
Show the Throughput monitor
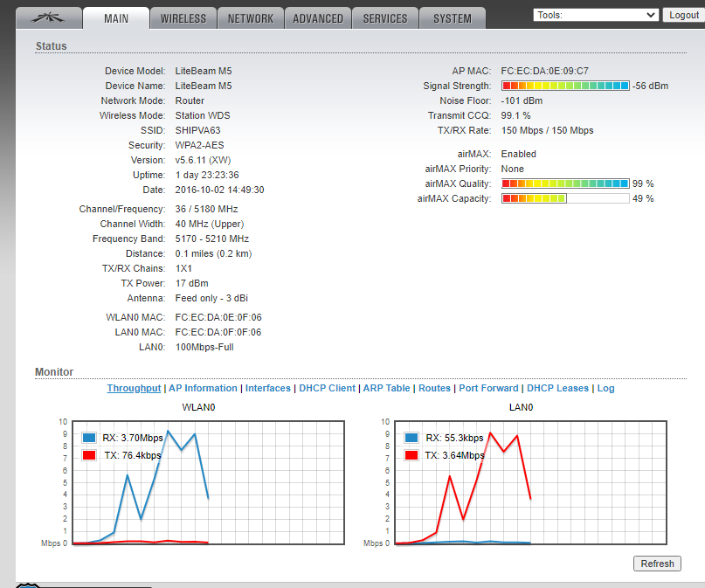(134, 388)
